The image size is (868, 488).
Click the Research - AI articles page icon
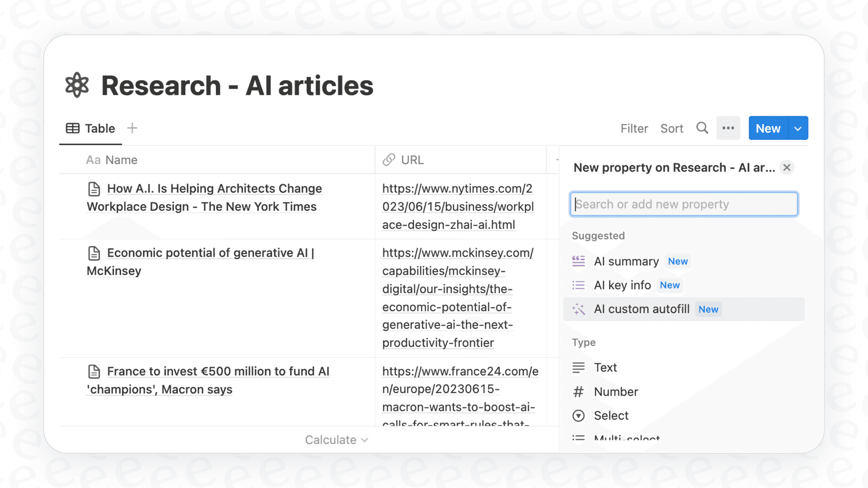76,85
